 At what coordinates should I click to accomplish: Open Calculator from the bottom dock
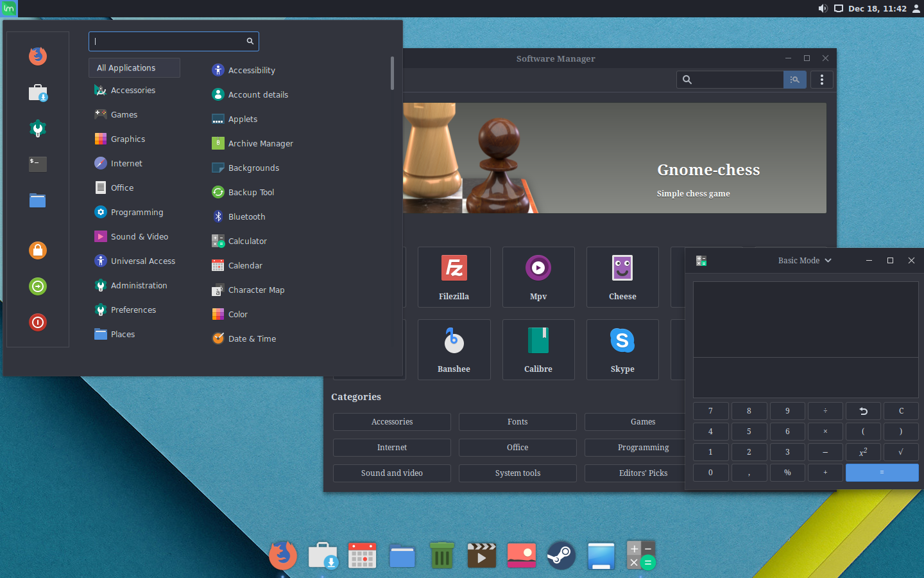coord(641,556)
